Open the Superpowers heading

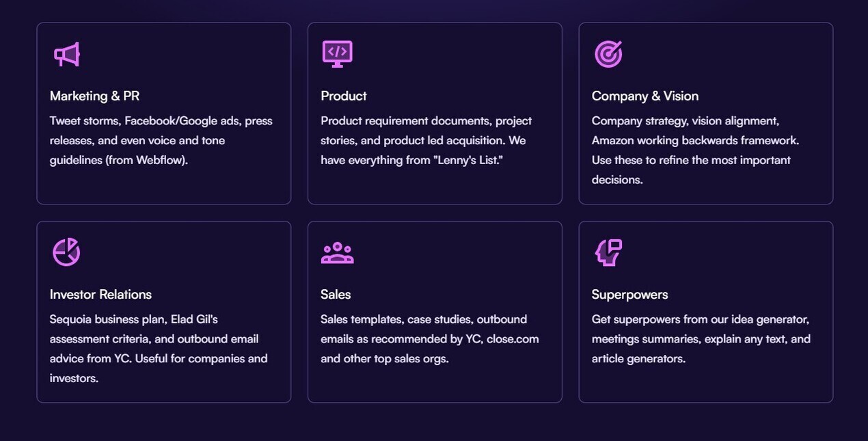coord(629,294)
